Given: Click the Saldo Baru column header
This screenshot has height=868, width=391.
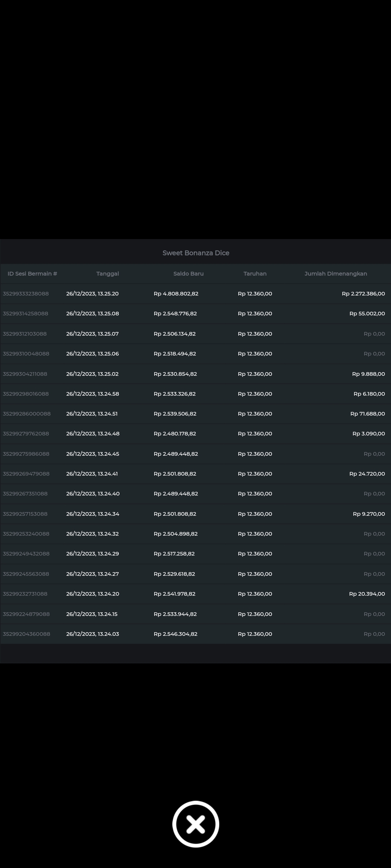Looking at the screenshot, I should 188,274.
